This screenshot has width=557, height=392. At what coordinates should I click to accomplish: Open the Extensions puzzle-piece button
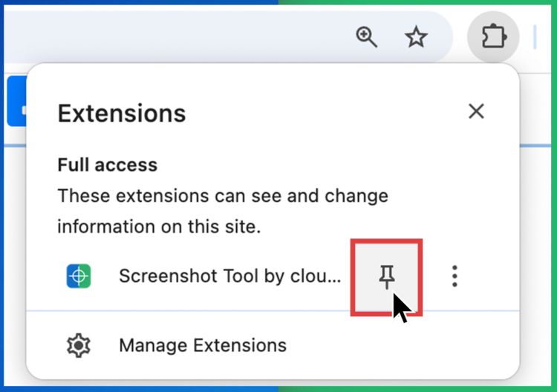click(x=492, y=37)
